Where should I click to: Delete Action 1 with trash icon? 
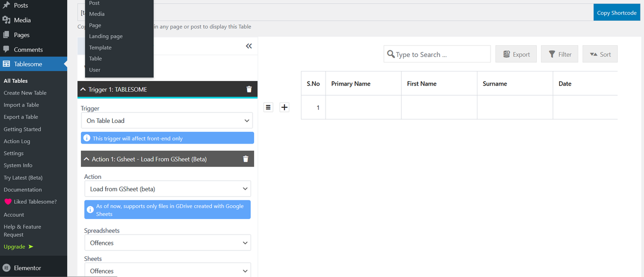point(246,159)
